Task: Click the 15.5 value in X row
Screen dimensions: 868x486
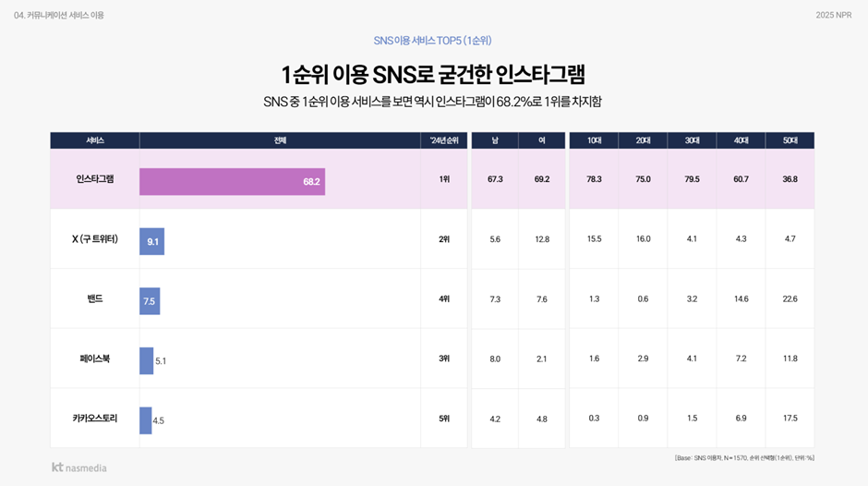Action: click(x=594, y=239)
